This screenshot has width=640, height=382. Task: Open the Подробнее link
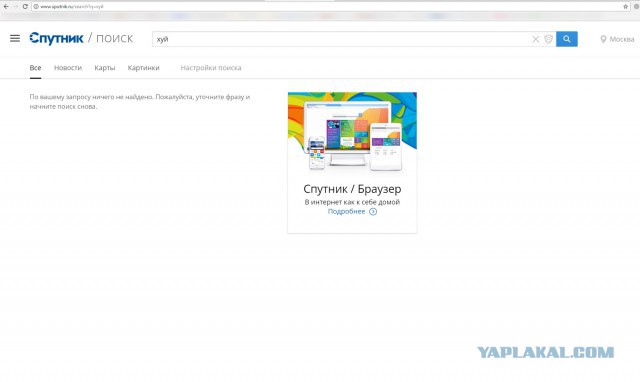click(347, 211)
